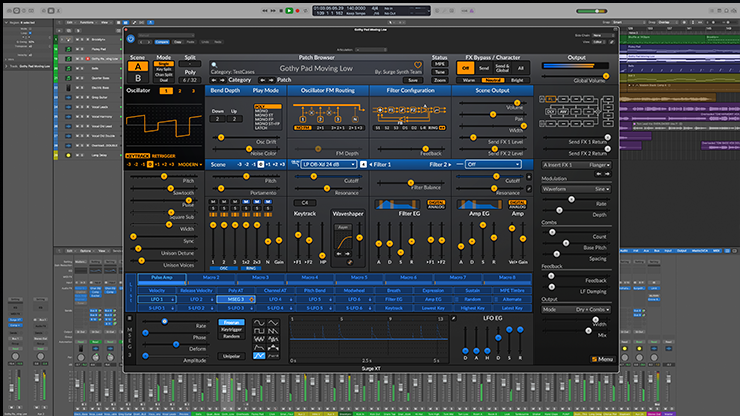The height and width of the screenshot is (416, 740).
Task: Adjust LFO Rate slider
Action: (175, 322)
